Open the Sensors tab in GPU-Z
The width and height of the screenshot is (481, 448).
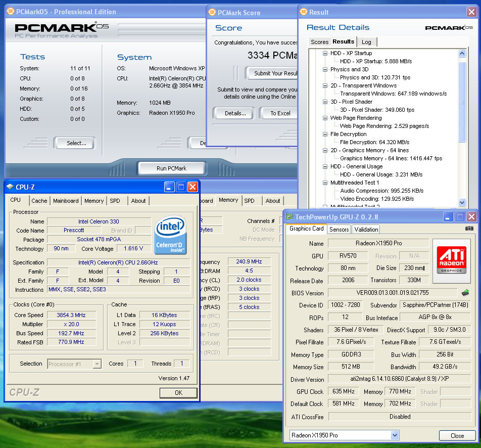pos(339,230)
